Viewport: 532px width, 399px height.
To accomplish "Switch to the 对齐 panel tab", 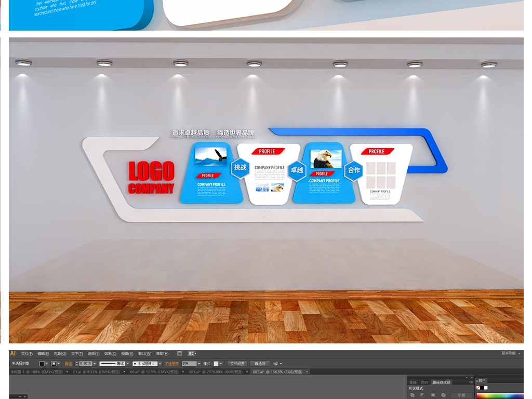I will (424, 382).
